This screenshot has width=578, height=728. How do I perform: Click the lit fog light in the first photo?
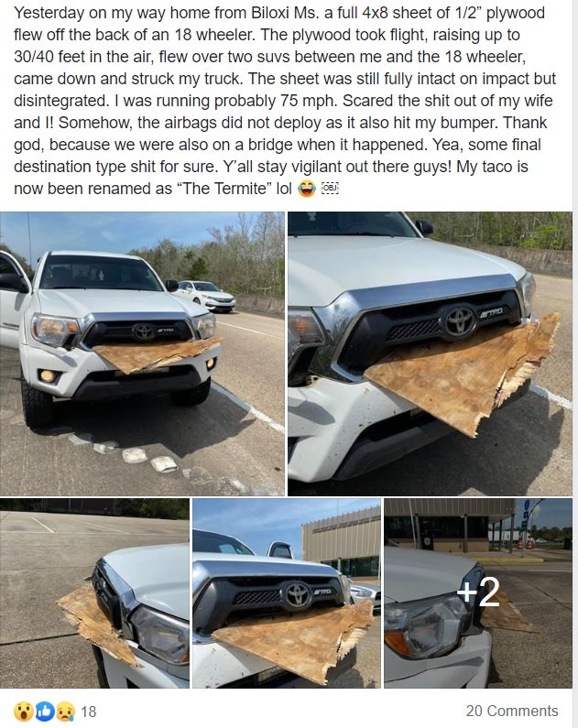47,375
